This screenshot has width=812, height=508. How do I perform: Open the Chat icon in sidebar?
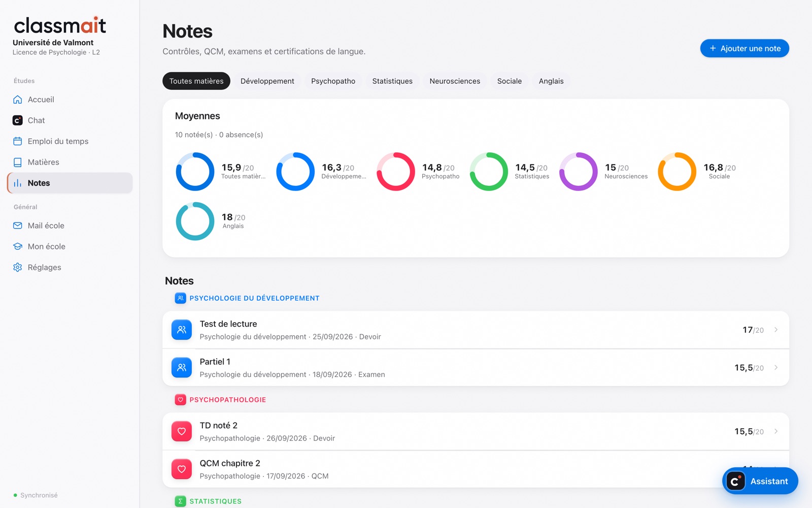(x=18, y=120)
